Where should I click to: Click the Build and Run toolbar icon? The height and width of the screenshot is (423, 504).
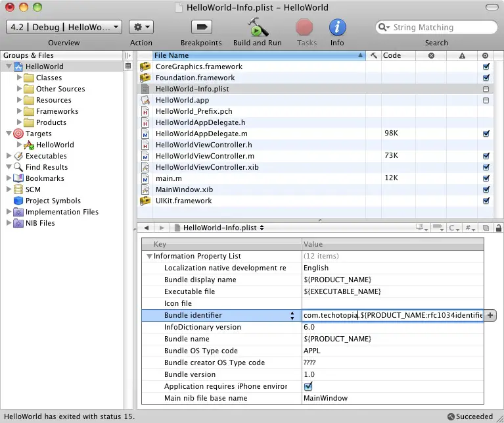257,28
